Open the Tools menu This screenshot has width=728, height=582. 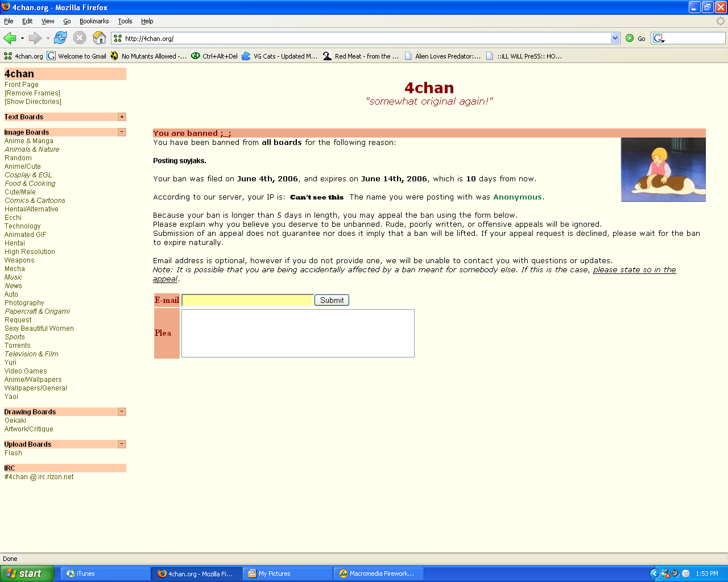point(125,21)
